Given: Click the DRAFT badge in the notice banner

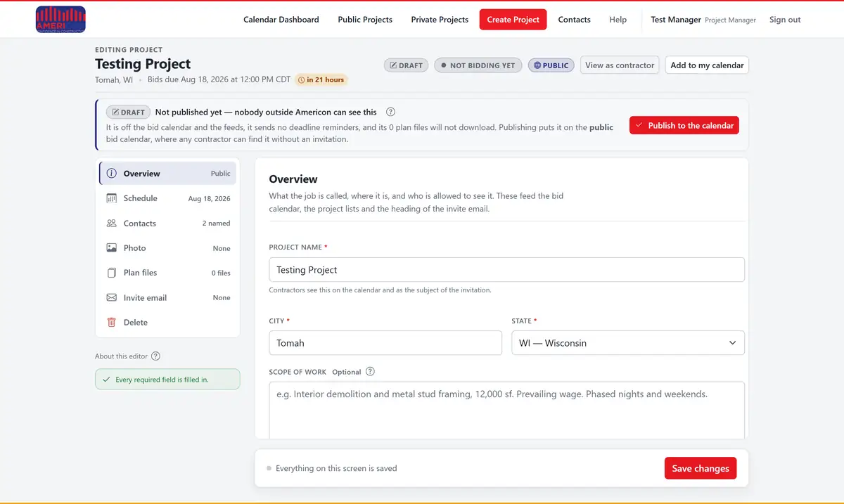Looking at the screenshot, I should tap(128, 112).
